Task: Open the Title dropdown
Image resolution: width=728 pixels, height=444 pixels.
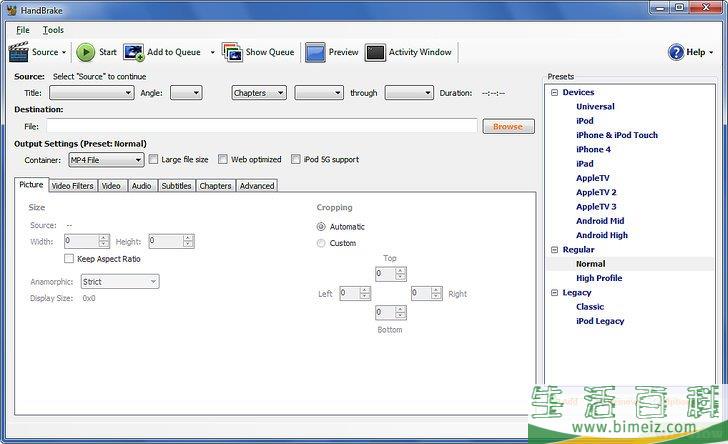Action: coord(92,93)
